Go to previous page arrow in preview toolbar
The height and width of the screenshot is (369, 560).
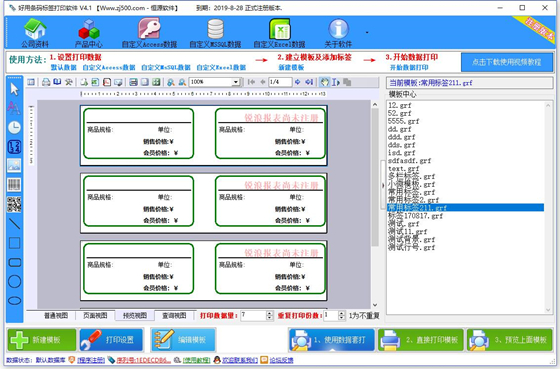tap(262, 82)
